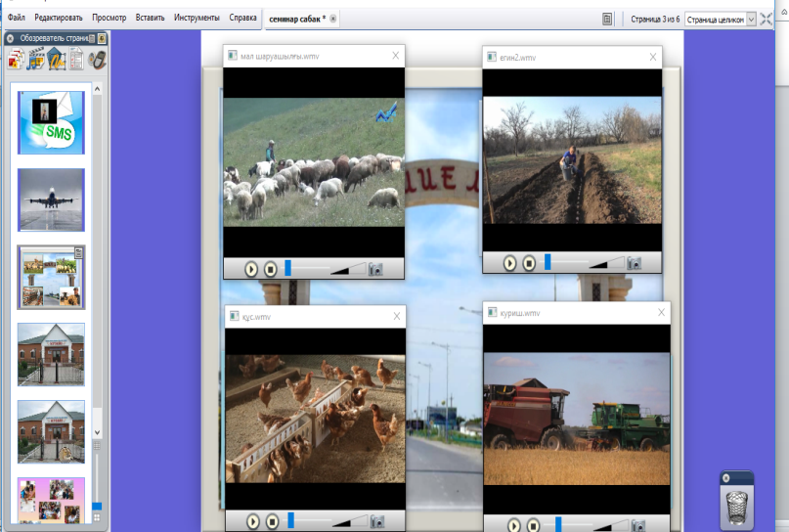Adjust the thumbnail size slider in browser
789x532 pixels.
tap(97, 506)
